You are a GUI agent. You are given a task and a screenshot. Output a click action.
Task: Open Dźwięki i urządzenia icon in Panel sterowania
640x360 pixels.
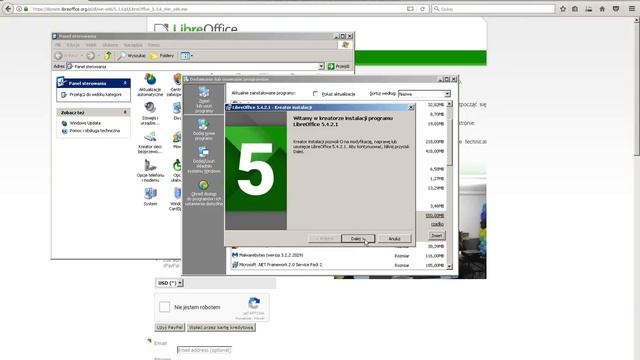point(150,113)
